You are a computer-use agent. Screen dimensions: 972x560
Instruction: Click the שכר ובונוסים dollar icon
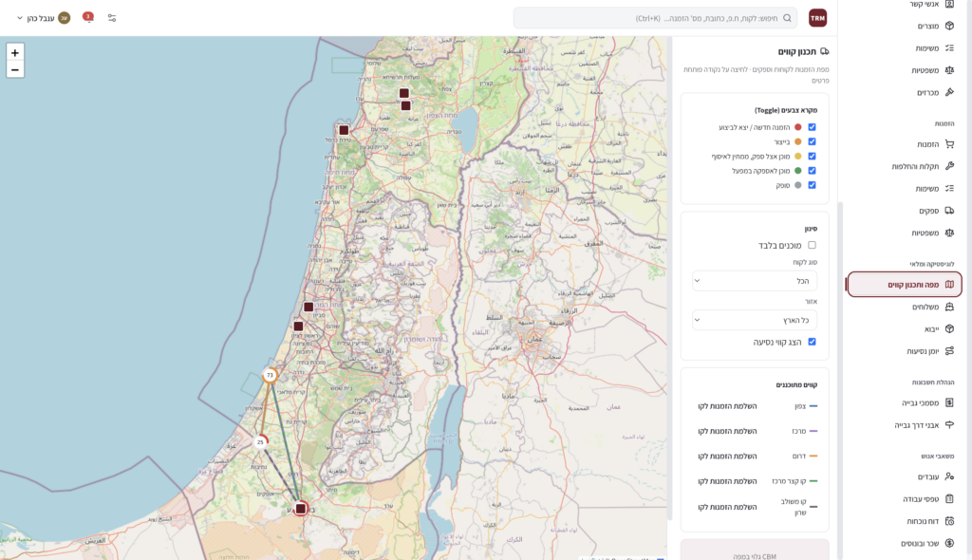[x=949, y=543]
